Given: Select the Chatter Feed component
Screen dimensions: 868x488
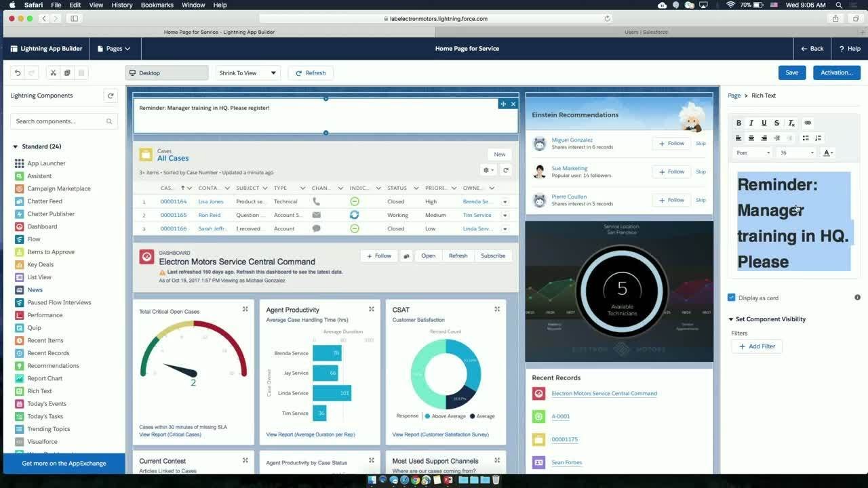Looking at the screenshot, I should (x=45, y=201).
